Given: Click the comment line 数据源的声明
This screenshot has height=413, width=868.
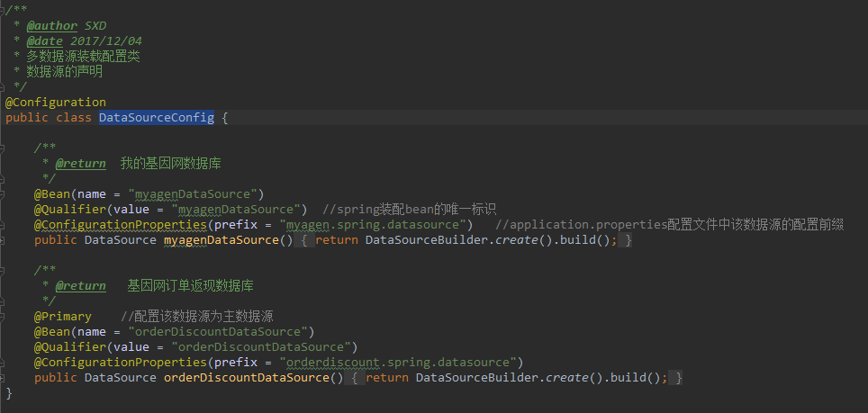Looking at the screenshot, I should click(x=64, y=72).
